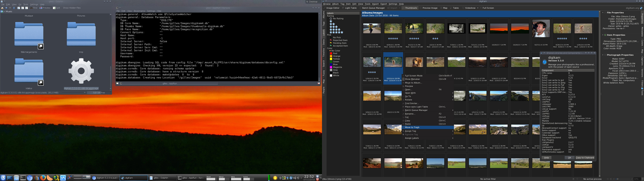Image resolution: width=644 pixels, height=181 pixels.
Task: Expand Rotate submenu in context menu
Action: (428, 100)
